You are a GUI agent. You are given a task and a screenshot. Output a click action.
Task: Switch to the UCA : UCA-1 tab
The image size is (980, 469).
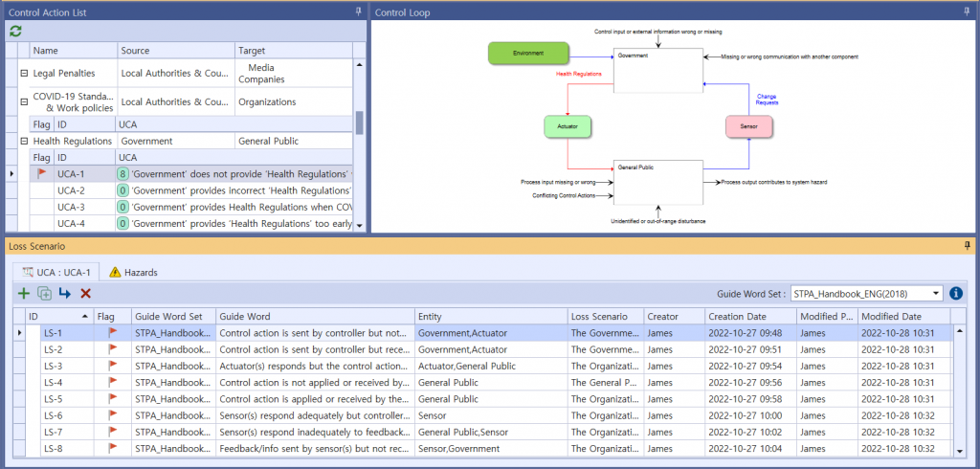click(x=56, y=272)
